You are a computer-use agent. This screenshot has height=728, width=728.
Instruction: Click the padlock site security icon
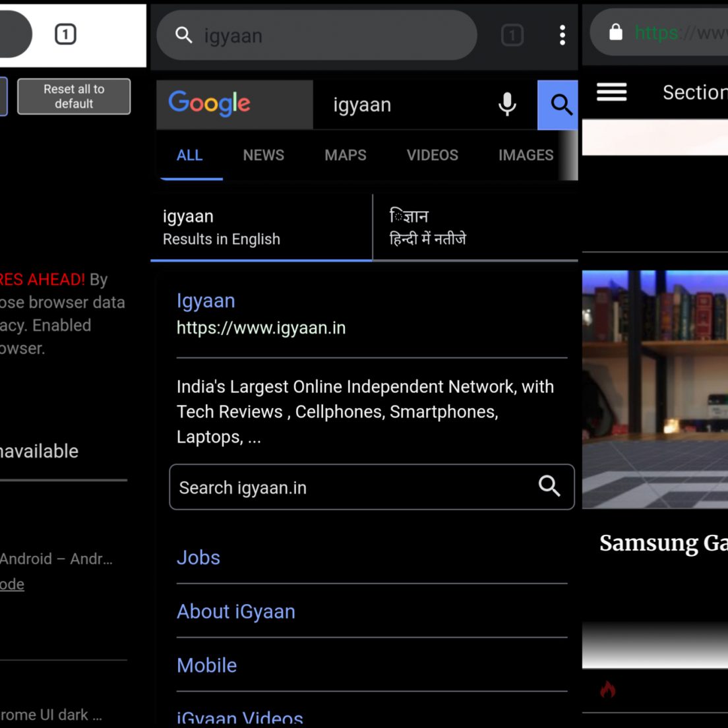click(615, 32)
